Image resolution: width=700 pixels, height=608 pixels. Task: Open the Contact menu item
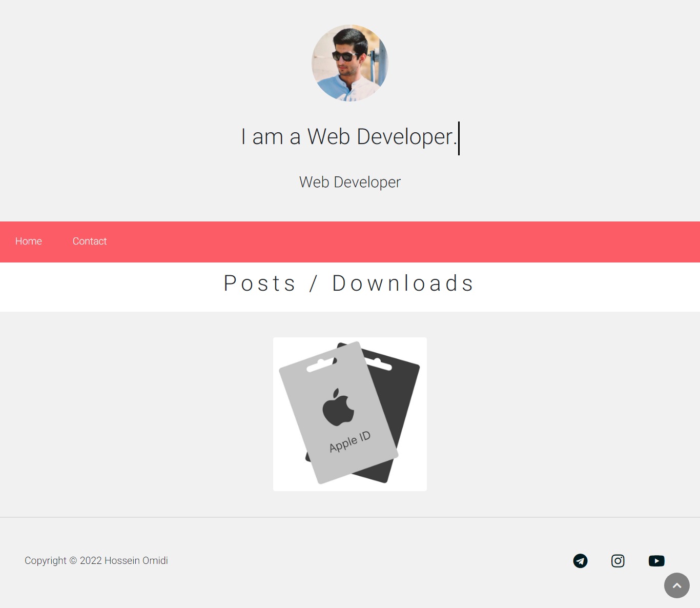90,241
